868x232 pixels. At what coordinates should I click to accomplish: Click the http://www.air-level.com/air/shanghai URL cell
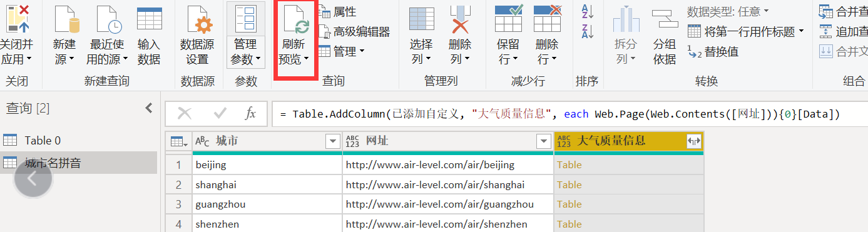448,184
